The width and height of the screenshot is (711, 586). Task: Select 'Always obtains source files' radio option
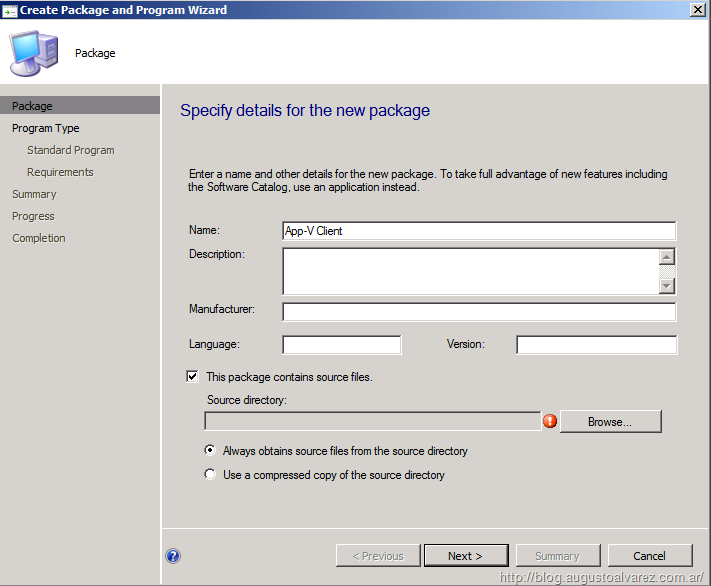[210, 451]
